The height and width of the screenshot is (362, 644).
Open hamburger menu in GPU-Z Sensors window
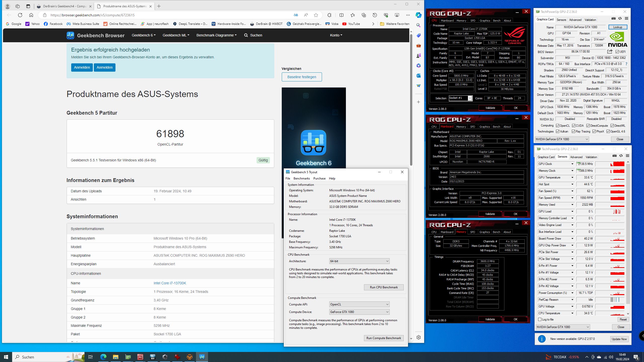(x=627, y=156)
